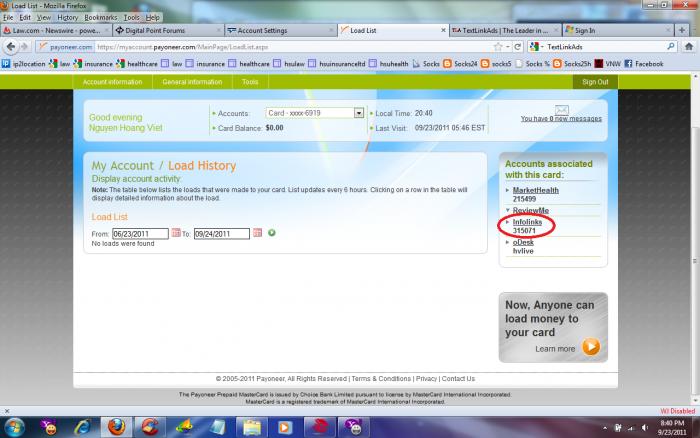Image resolution: width=700 pixels, height=438 pixels.
Task: Open the Bookmarks menu
Action: pyautogui.click(x=100, y=17)
